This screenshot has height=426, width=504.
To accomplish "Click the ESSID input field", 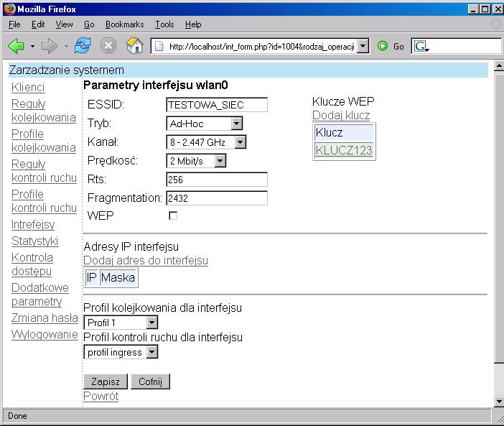I will coord(217,105).
